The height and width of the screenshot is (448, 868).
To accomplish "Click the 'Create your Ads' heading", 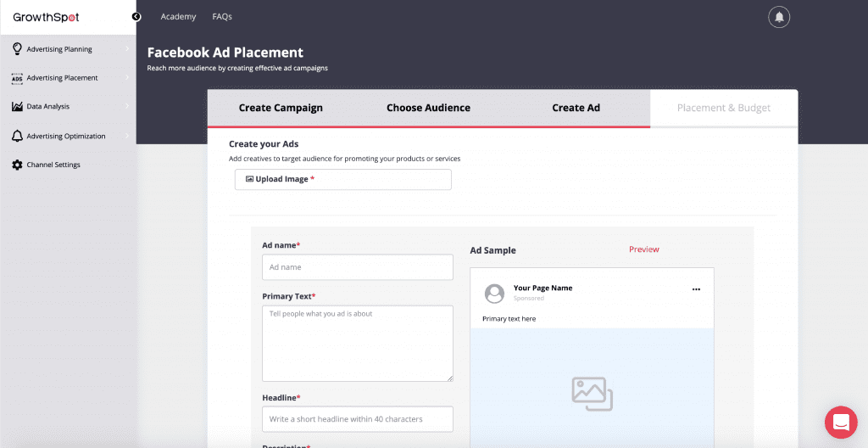I will coord(264,144).
